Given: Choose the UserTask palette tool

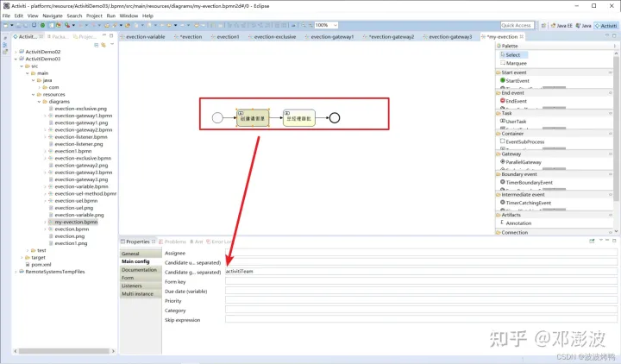Looking at the screenshot, I should pos(517,122).
